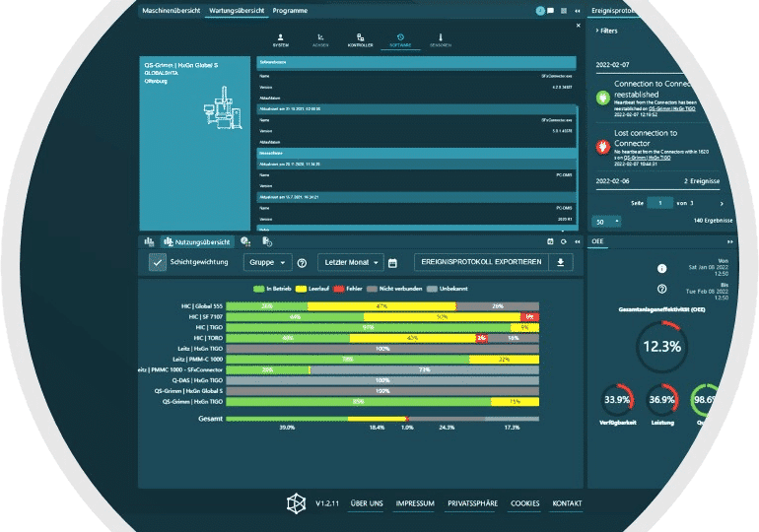Click the download icon next to export button

pos(561,262)
